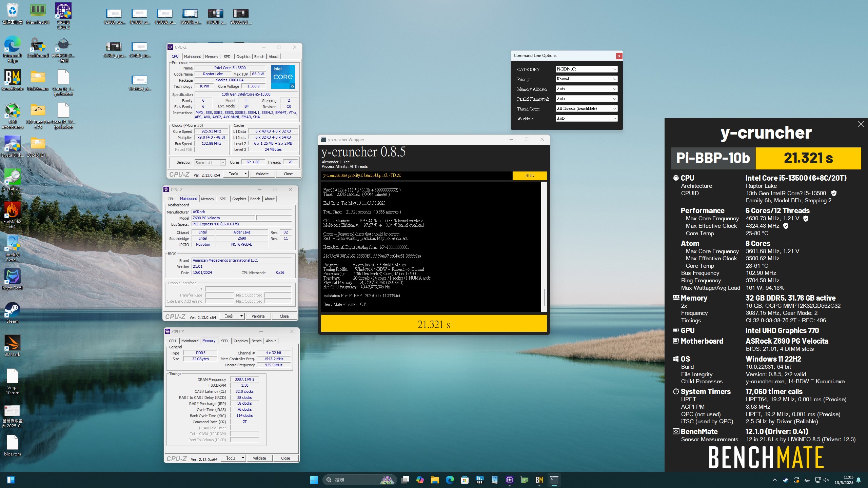This screenshot has width=868, height=488.
Task: Launch FurMark2 x64 desktop icon
Action: (x=13, y=215)
